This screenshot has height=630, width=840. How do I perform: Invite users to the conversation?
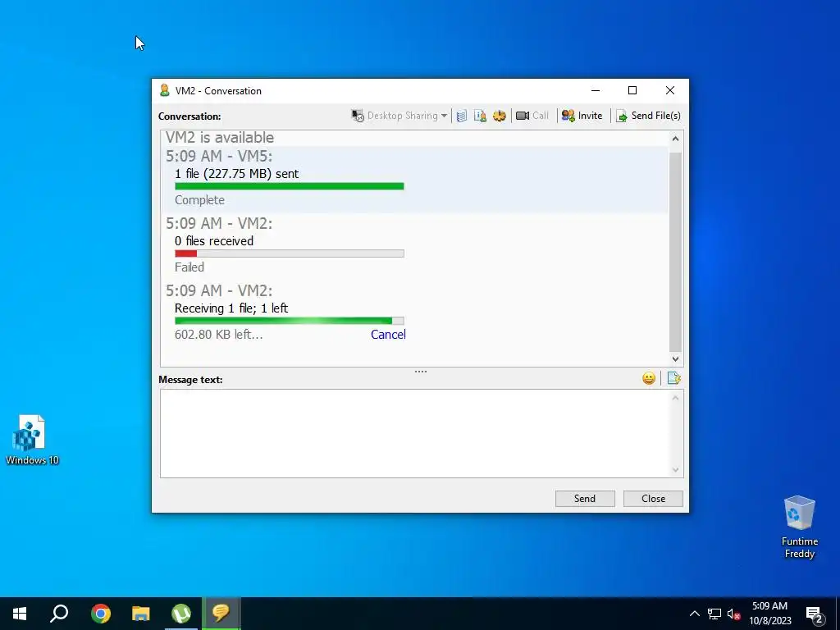(x=582, y=116)
